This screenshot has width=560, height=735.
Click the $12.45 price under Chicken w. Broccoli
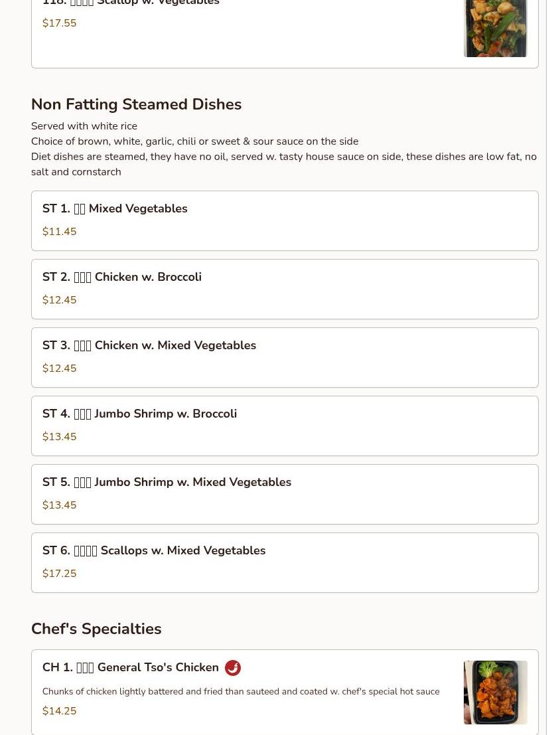59,300
